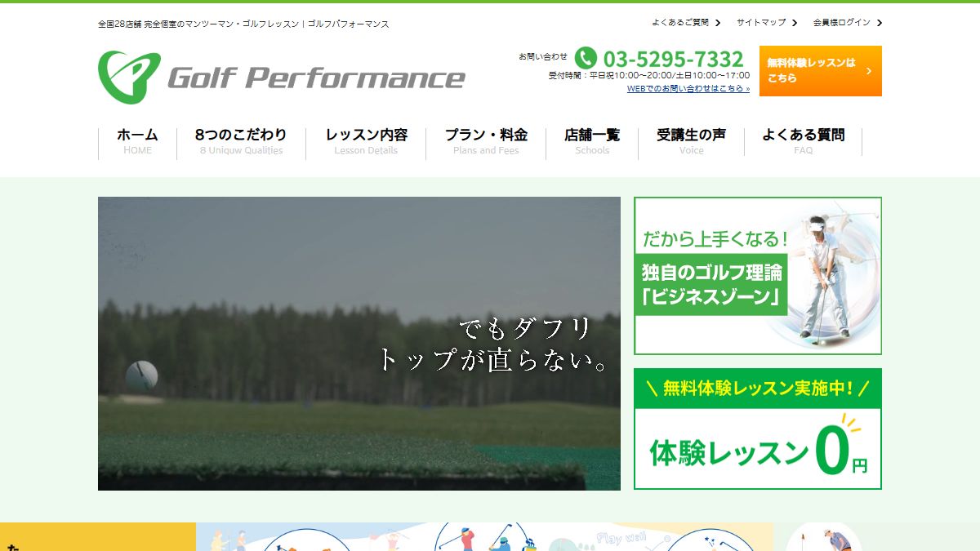Open the 8つのこだわり menu item
980x551 pixels.
(241, 141)
